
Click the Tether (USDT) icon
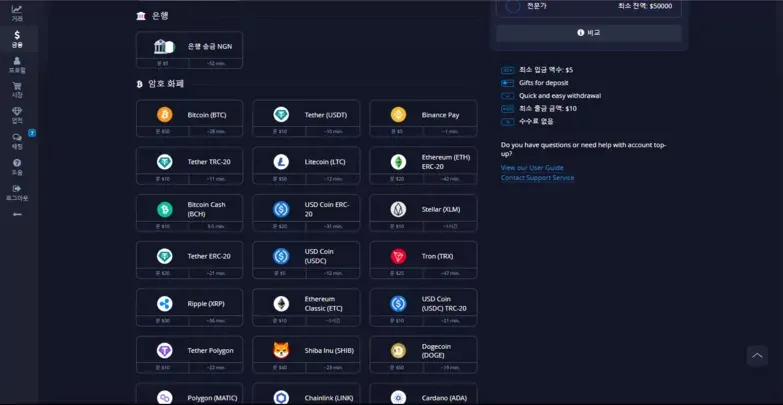(x=281, y=115)
